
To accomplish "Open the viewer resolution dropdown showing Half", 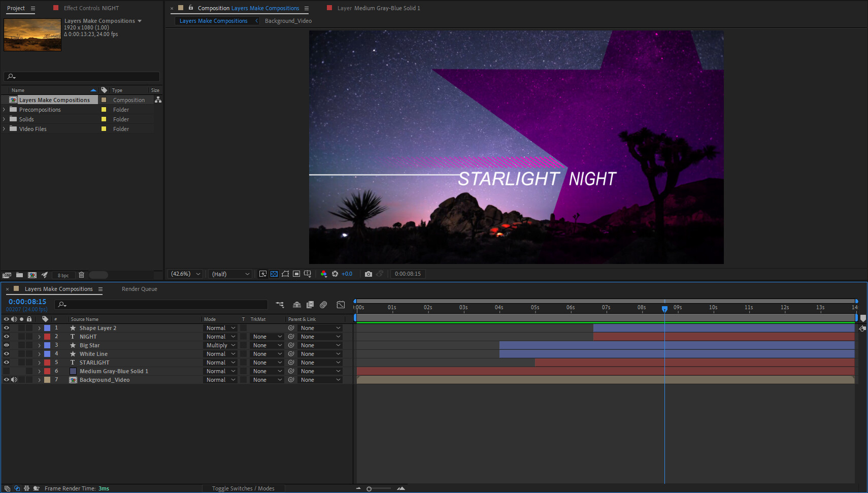I will 231,274.
